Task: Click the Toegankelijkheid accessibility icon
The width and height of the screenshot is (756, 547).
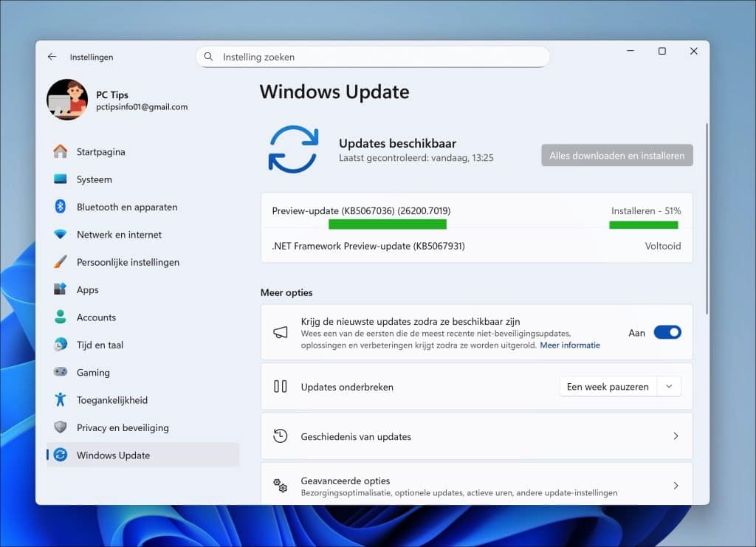Action: tap(61, 400)
